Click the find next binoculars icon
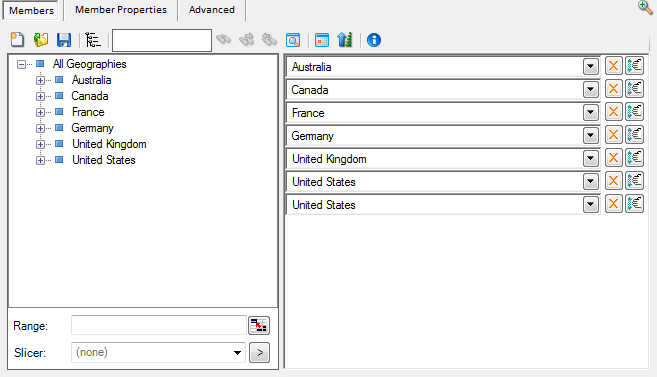Screen dimensions: 657x377 246,40
